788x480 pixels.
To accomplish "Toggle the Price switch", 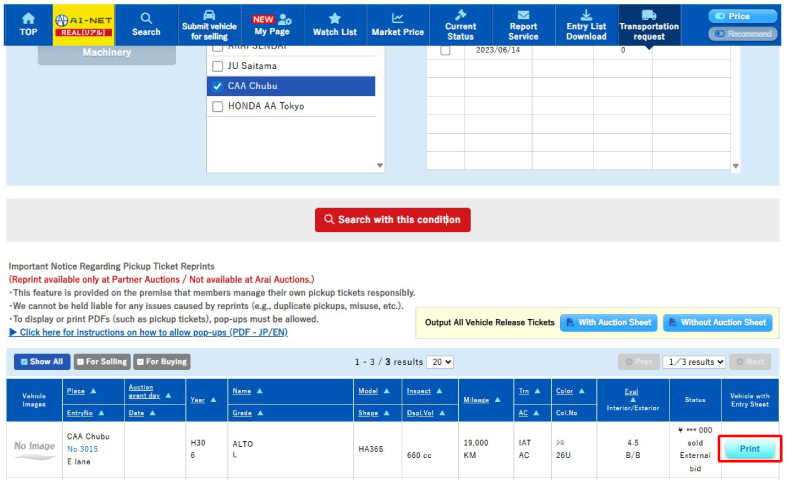I will pyautogui.click(x=743, y=16).
